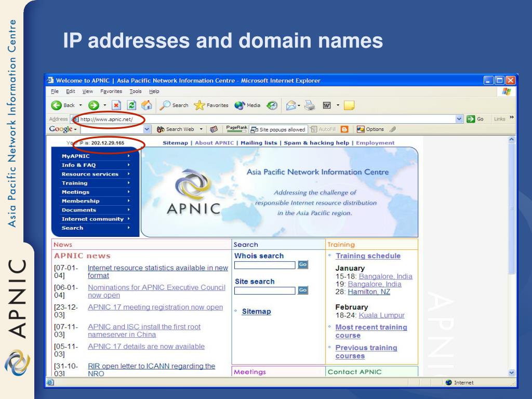Expand the Search Web dropdown arrow

click(201, 129)
